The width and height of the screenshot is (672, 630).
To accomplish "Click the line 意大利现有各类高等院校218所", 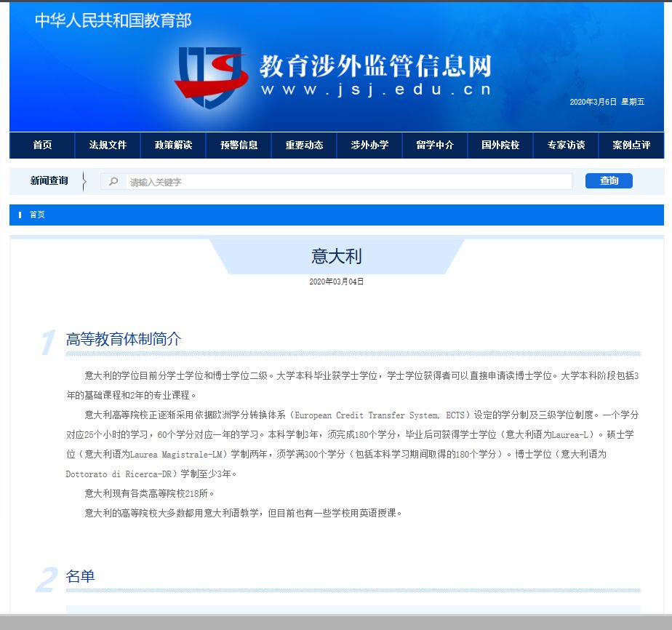I will 148,494.
